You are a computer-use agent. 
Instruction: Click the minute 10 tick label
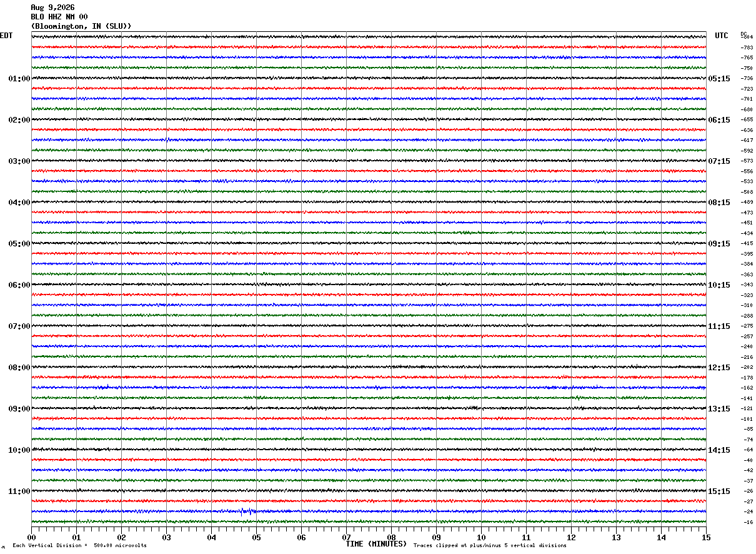click(481, 537)
